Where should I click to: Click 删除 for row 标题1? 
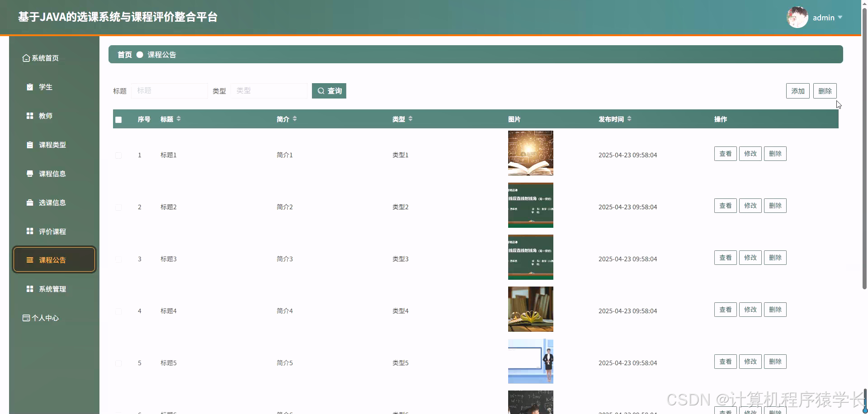775,154
